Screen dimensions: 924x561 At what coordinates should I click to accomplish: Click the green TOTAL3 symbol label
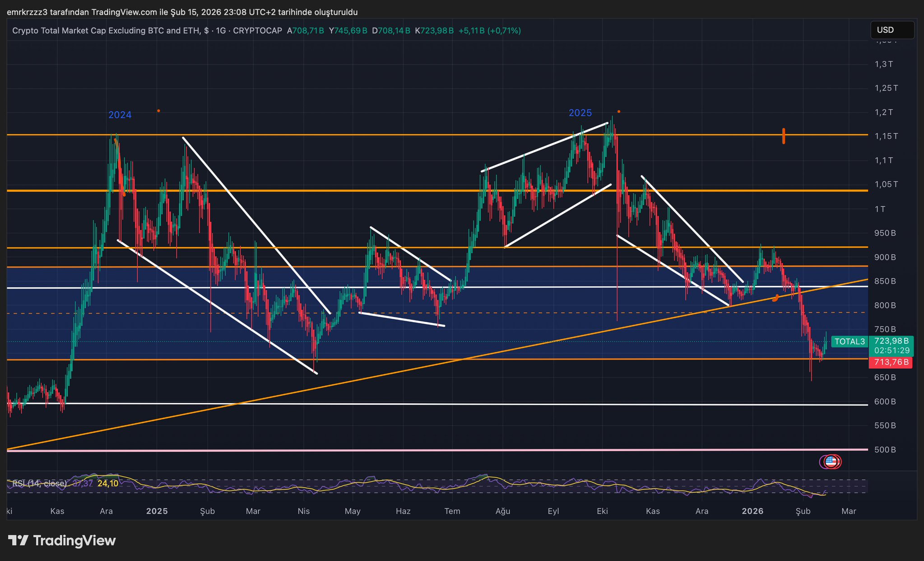849,341
